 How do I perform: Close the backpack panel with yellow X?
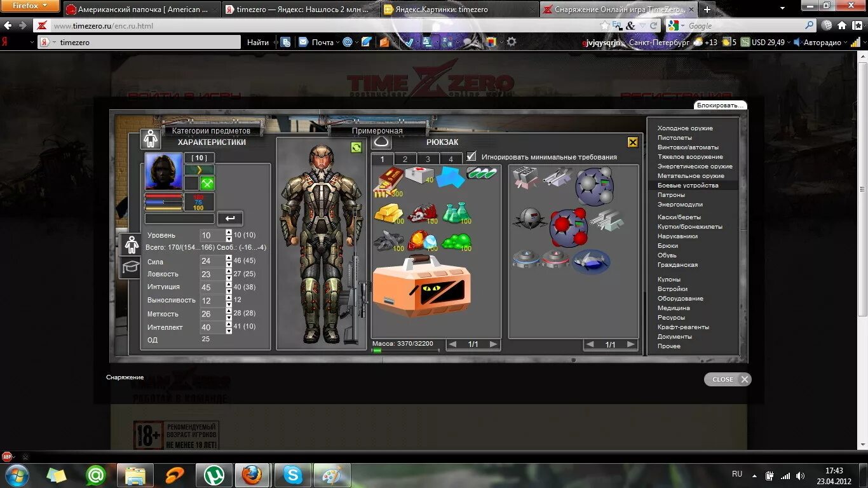point(632,142)
